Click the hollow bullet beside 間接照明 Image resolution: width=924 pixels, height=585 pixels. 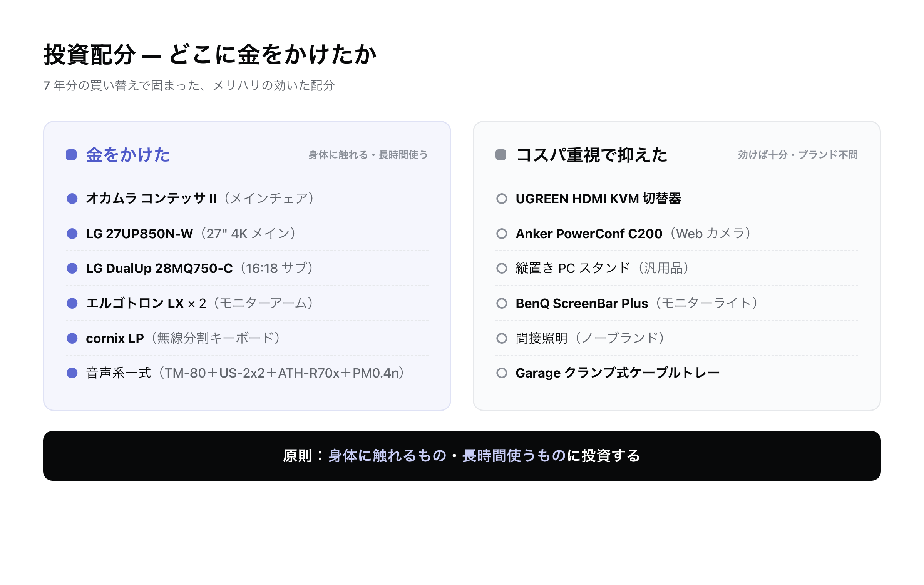(502, 338)
